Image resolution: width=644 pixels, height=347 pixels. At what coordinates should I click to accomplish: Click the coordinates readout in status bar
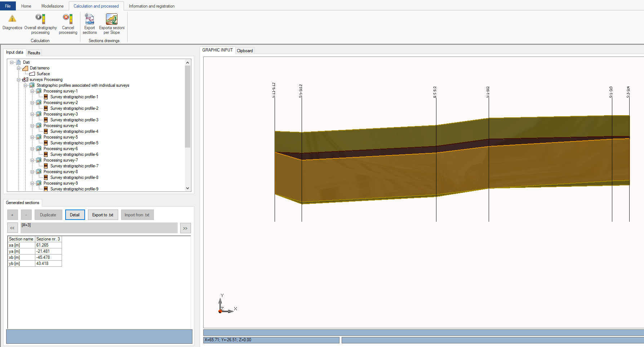(271, 340)
